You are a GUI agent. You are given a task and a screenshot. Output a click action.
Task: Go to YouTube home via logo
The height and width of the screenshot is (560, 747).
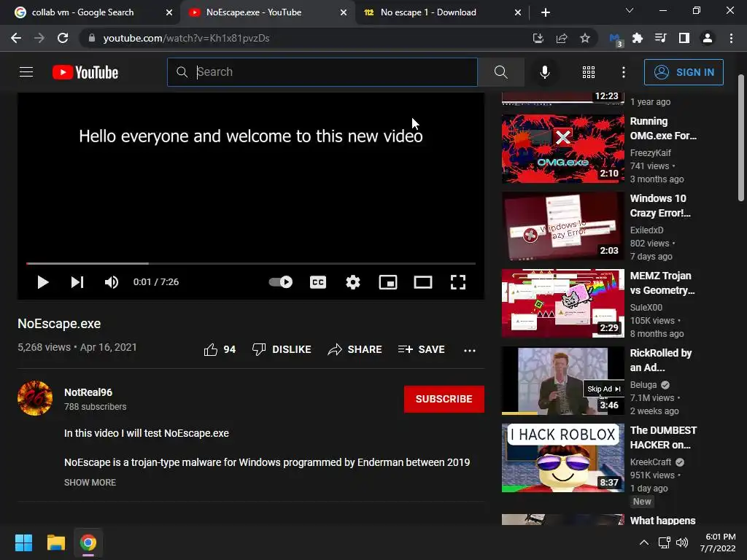[x=85, y=72]
